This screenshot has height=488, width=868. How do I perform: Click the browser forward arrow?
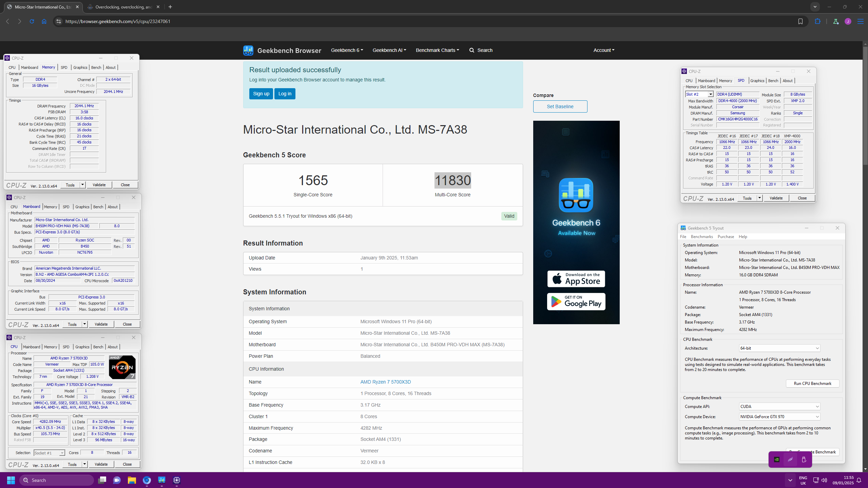20,21
